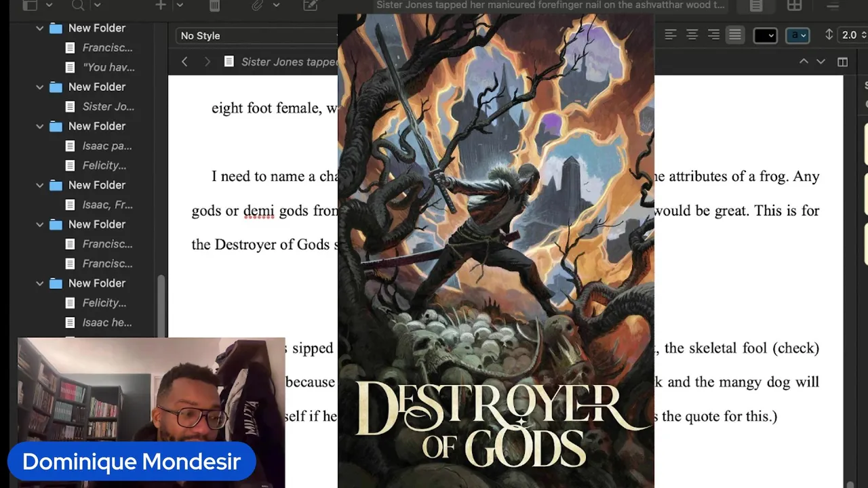Image resolution: width=868 pixels, height=488 pixels.
Task: Click the text eight foot female in the editor
Action: 266,108
